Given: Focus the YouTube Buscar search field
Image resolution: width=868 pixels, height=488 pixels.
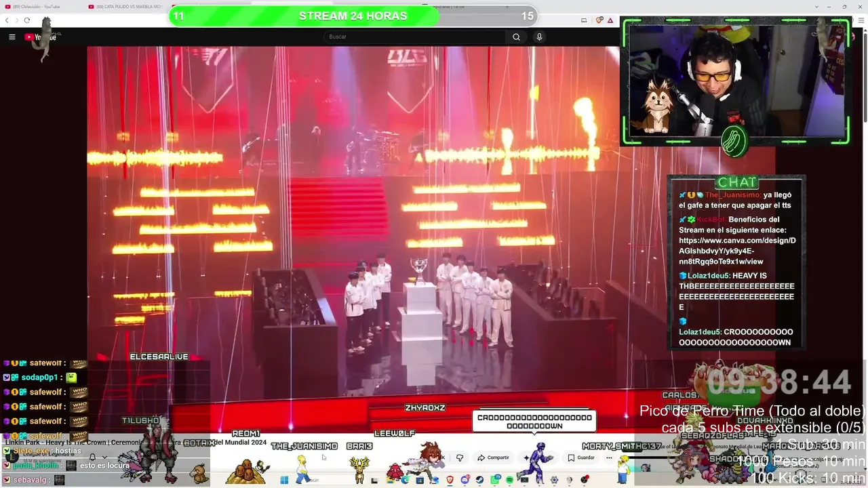Looking at the screenshot, I should (x=415, y=37).
